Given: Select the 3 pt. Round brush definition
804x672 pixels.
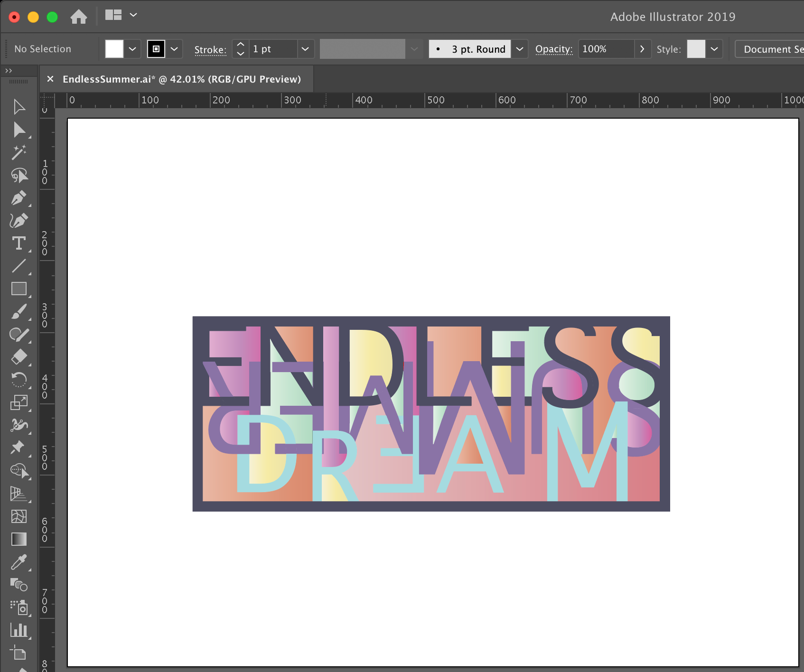Looking at the screenshot, I should [x=470, y=49].
